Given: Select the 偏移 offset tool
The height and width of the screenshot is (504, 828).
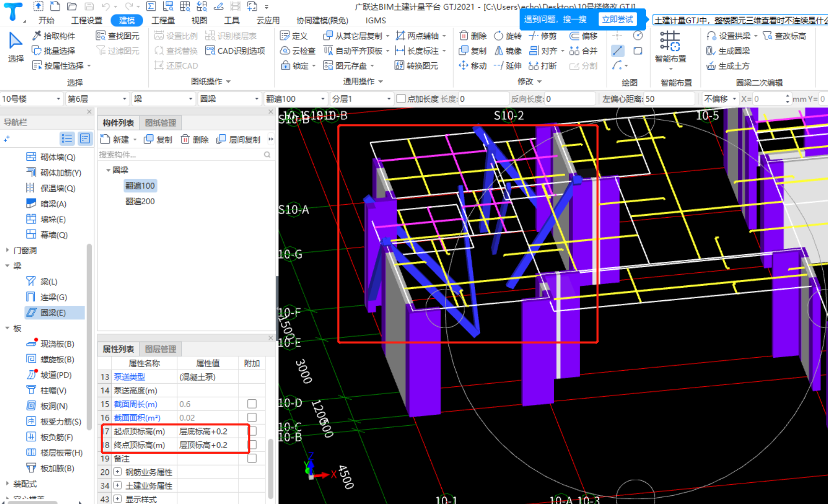Looking at the screenshot, I should pos(583,36).
